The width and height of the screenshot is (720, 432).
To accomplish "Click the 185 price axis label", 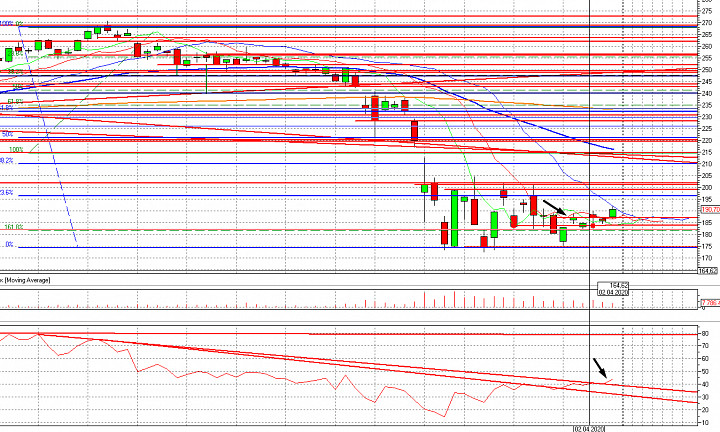I will [x=707, y=223].
